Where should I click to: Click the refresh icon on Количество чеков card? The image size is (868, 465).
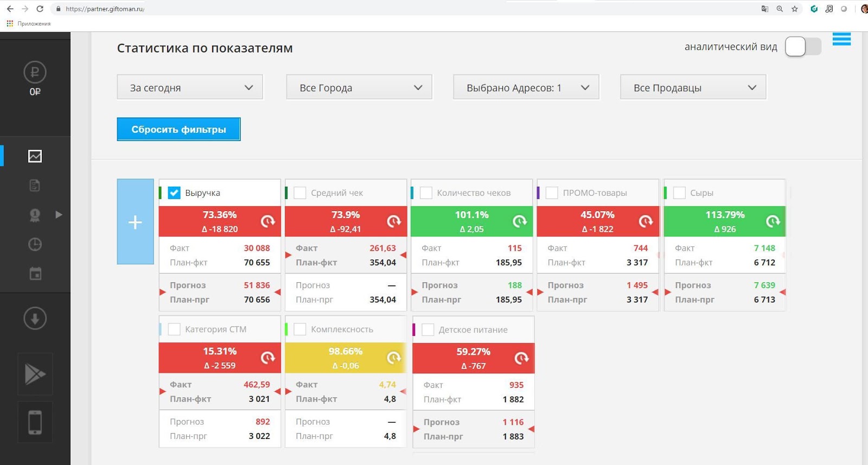(519, 221)
